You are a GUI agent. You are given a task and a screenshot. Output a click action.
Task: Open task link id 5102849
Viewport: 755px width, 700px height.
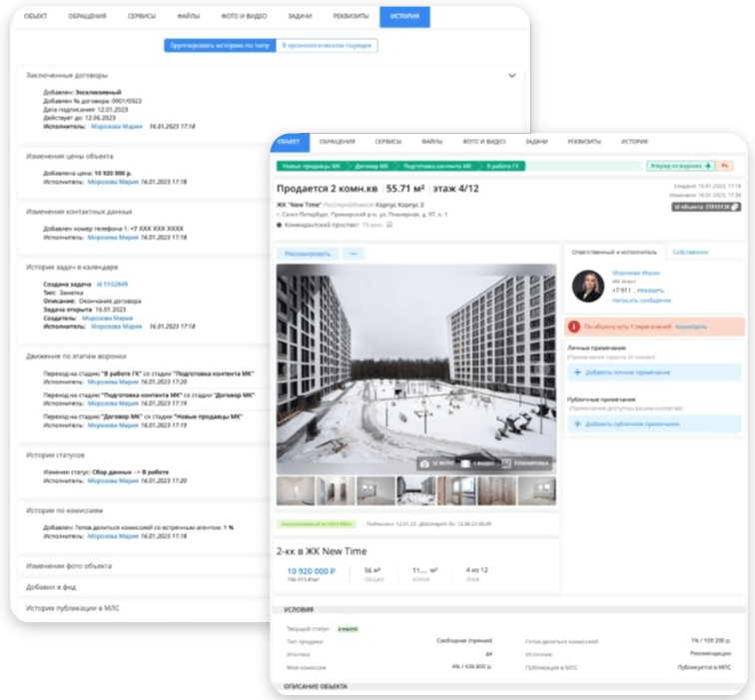(x=112, y=284)
